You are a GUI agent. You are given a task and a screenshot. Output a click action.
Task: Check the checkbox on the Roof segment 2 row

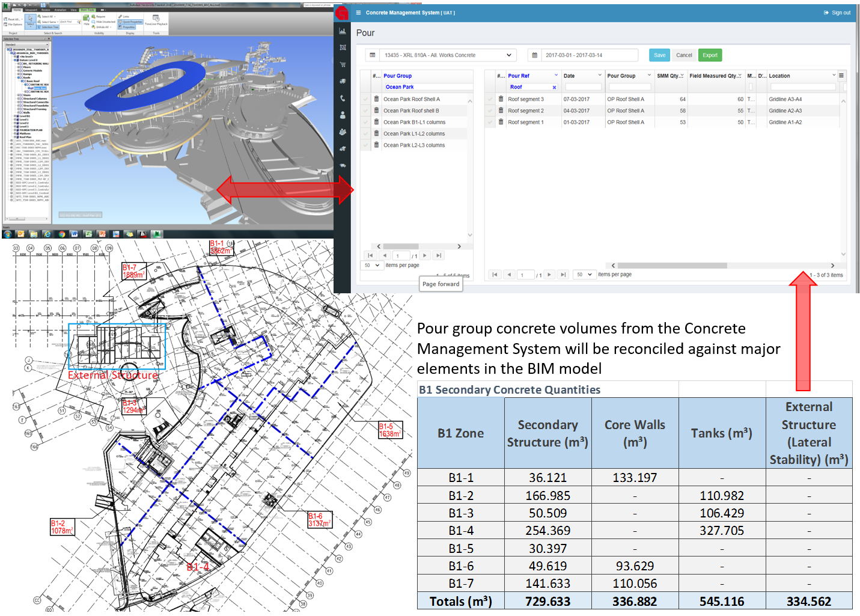[490, 111]
